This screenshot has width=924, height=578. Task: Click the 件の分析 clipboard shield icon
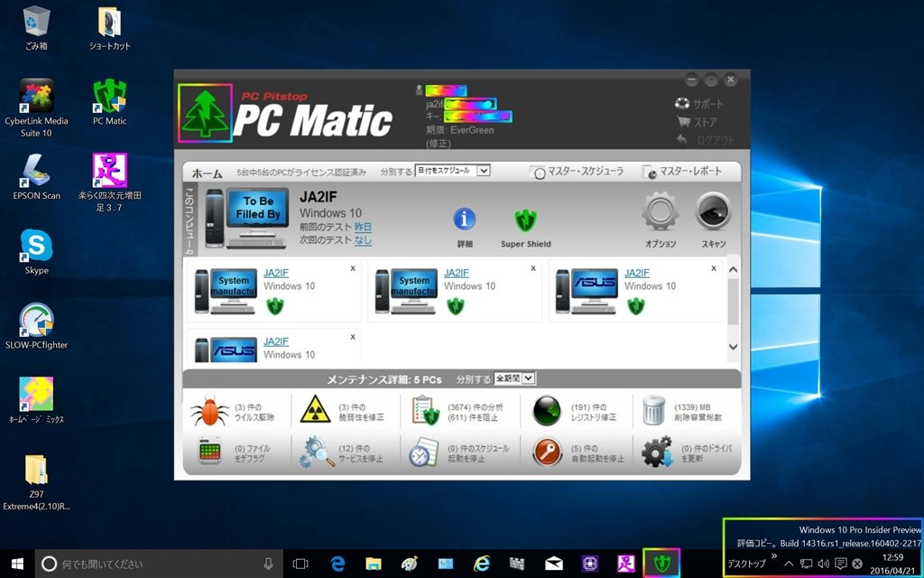(426, 411)
